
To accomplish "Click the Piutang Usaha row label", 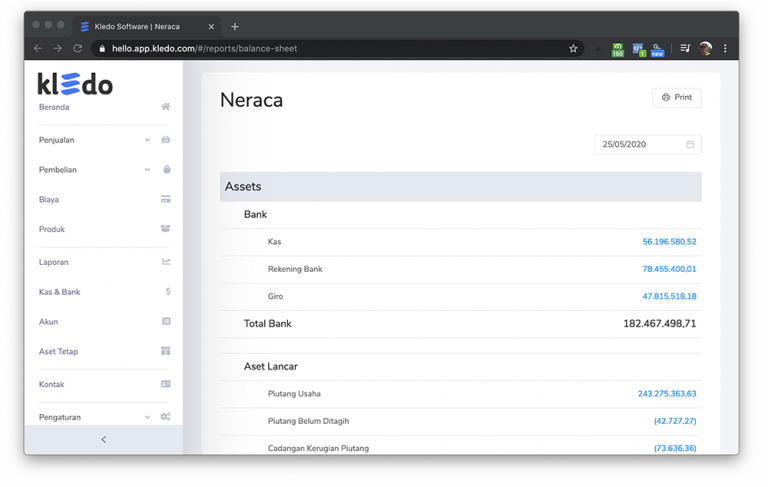I will point(294,393).
